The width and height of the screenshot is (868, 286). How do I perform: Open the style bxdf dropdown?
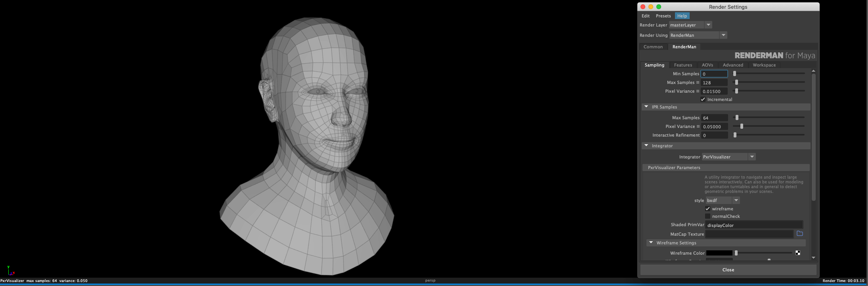[x=723, y=200]
